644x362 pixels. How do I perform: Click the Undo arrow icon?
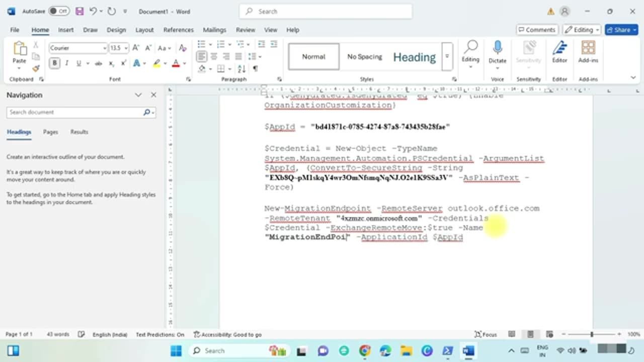click(x=93, y=11)
